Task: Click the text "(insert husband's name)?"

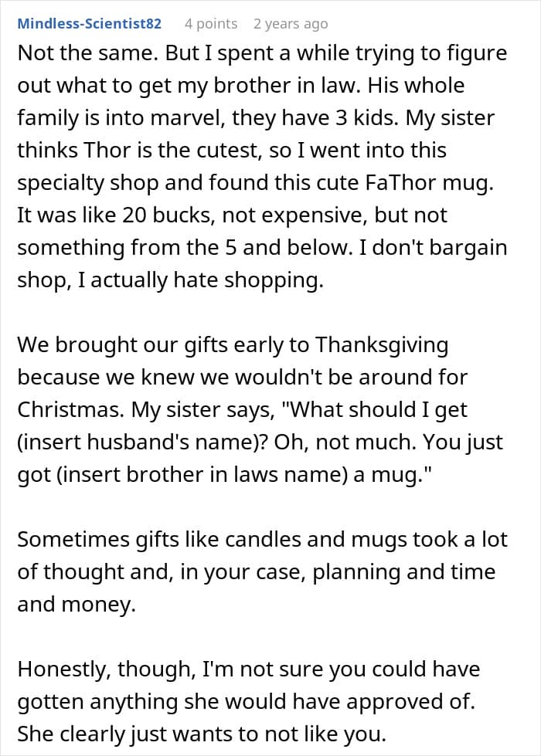Action: [x=155, y=442]
